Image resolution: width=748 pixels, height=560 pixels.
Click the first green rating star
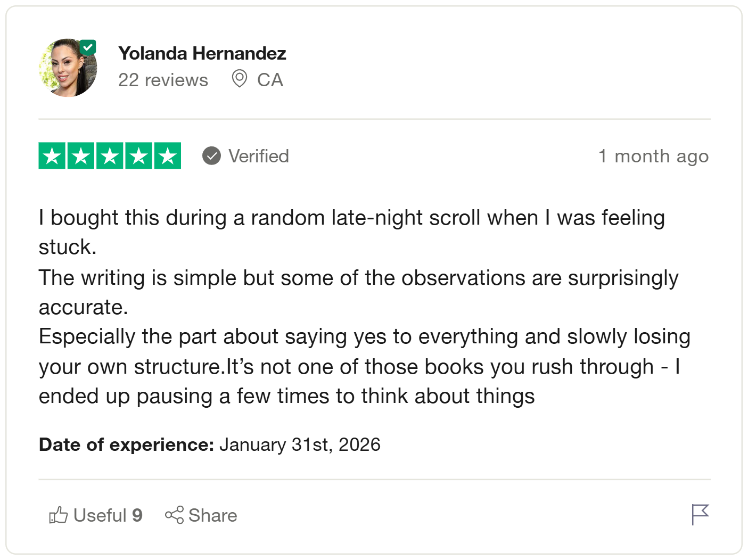(x=52, y=156)
